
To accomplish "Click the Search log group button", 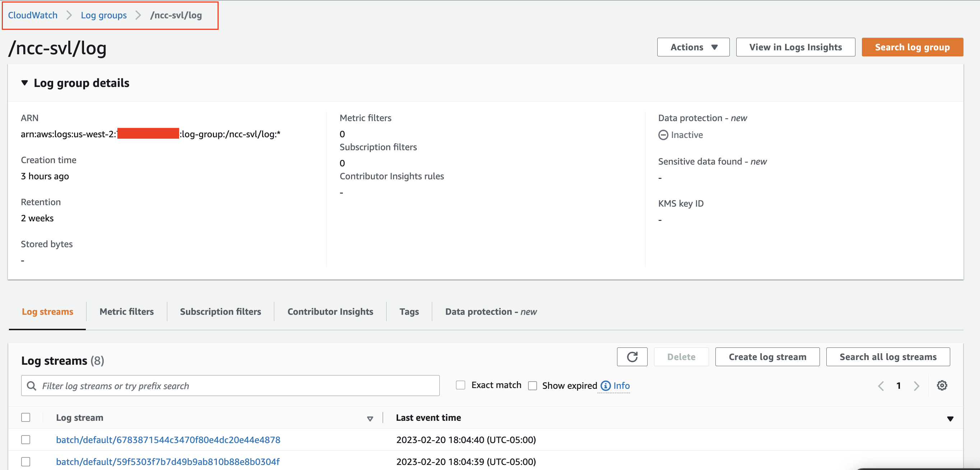I will pyautogui.click(x=912, y=47).
